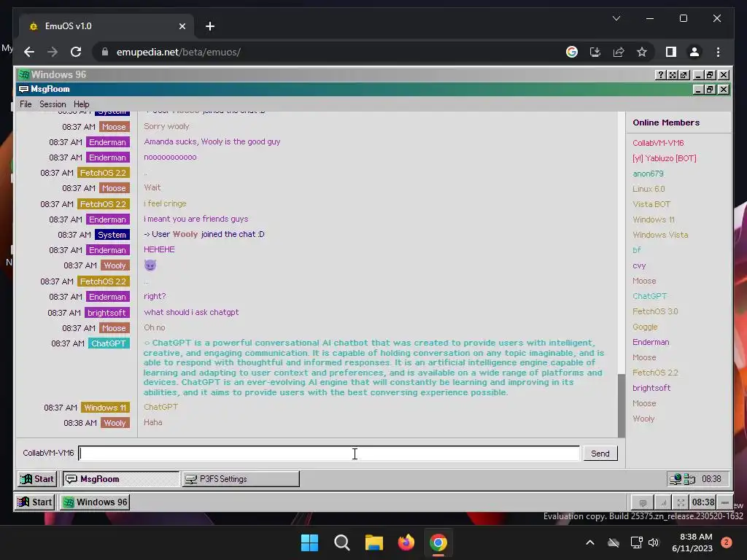Open the EmuOS Start button
Viewport: 747px width, 560px height.
(35, 502)
